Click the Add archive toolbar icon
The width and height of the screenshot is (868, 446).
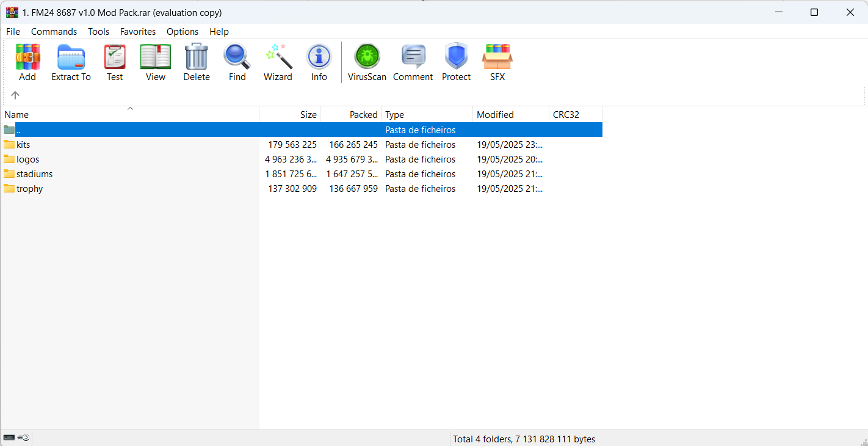pos(27,57)
